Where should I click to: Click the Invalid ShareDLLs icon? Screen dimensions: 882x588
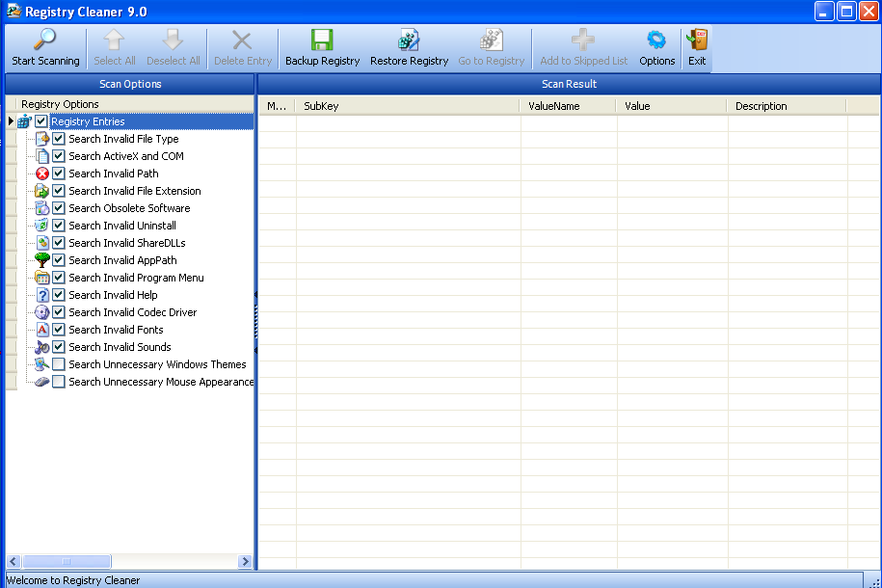tap(42, 243)
